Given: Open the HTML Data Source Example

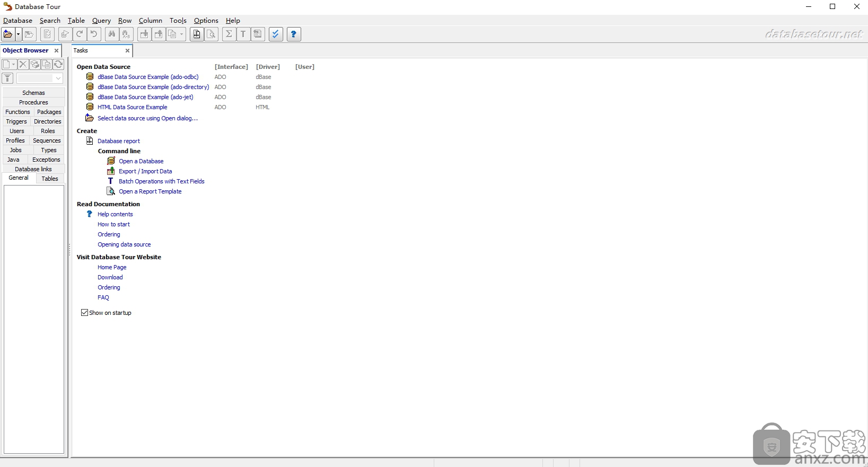Looking at the screenshot, I should pyautogui.click(x=132, y=107).
